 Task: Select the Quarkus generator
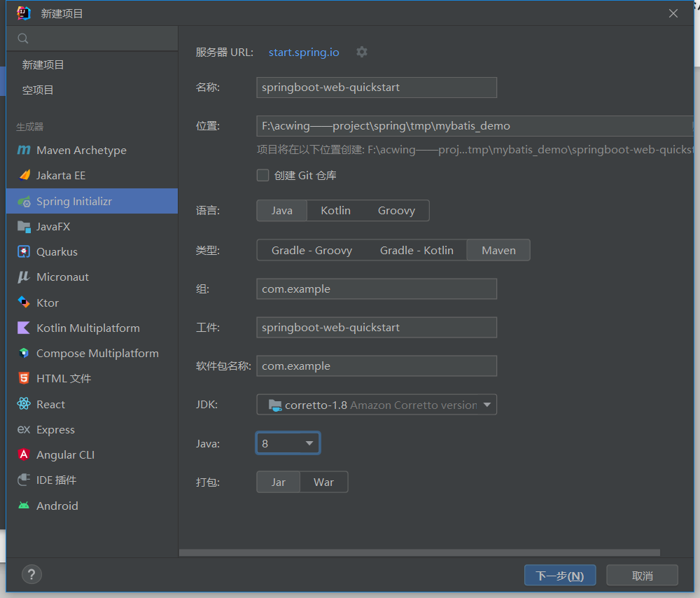coord(92,252)
